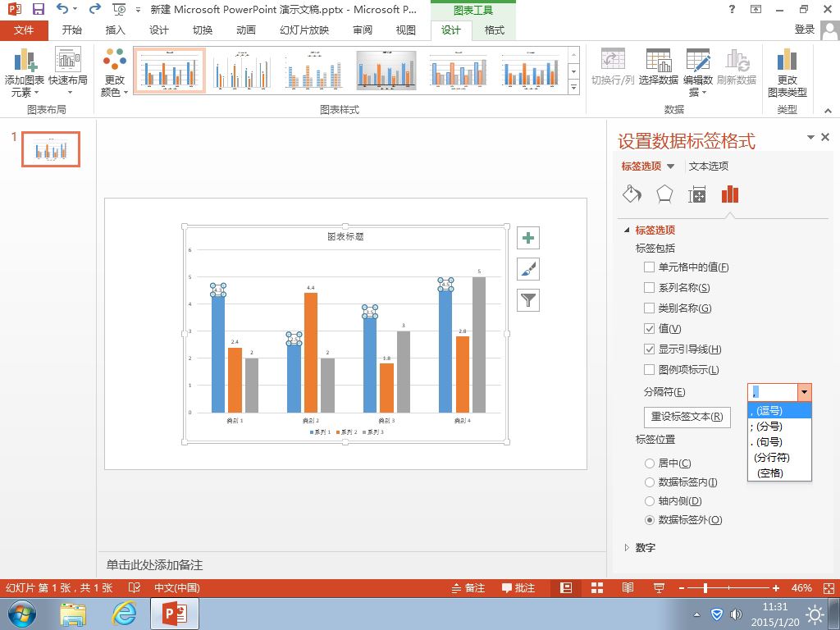Click the Save icon in quick access toolbar
Screen dimensions: 840x630
(38, 9)
